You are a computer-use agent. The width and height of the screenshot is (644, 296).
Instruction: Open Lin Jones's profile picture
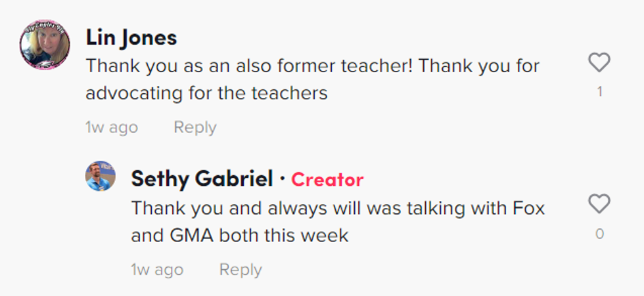[45, 45]
